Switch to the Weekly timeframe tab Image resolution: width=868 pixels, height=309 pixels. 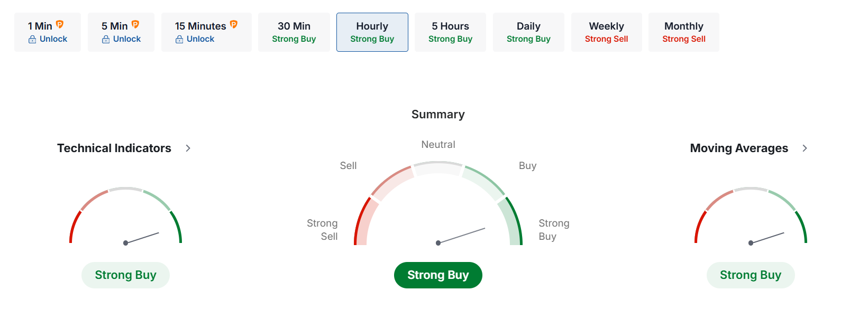pyautogui.click(x=606, y=32)
